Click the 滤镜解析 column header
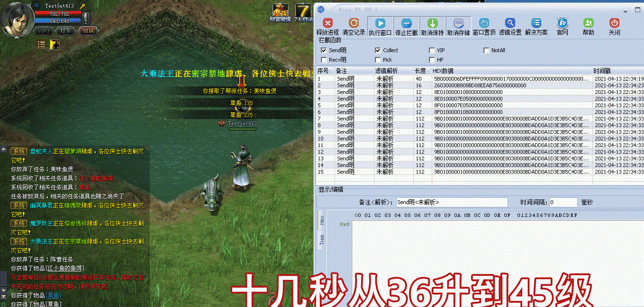Image resolution: width=644 pixels, height=307 pixels. 393,71
